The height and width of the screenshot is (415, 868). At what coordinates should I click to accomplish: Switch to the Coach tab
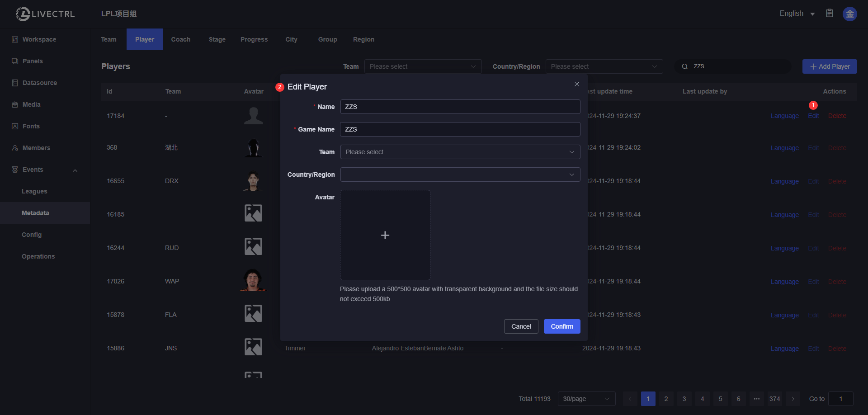click(x=180, y=39)
